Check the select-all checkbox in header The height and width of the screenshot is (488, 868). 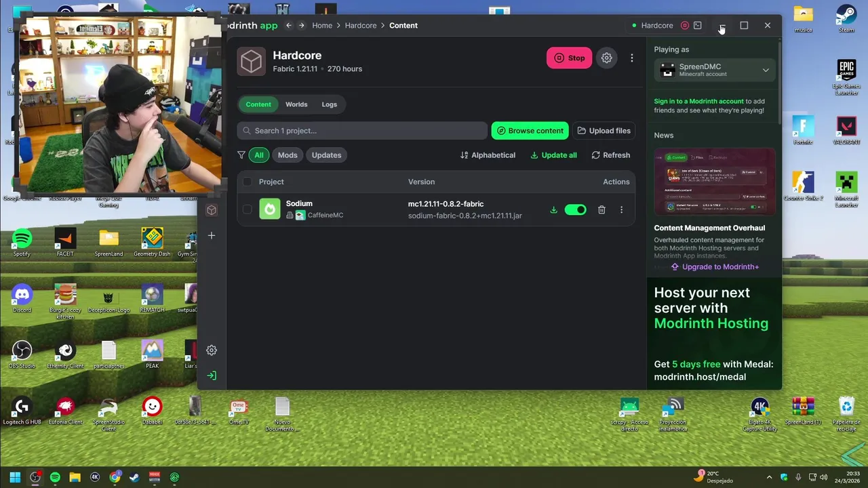pyautogui.click(x=247, y=182)
